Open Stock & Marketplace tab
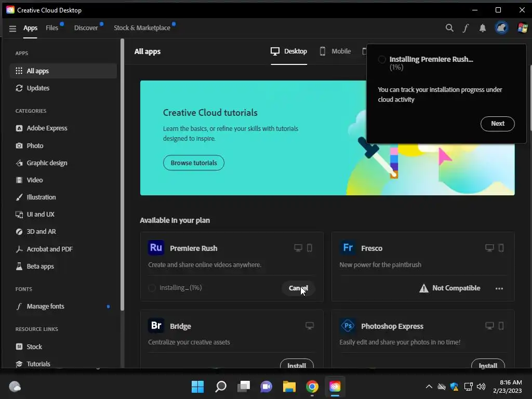Image resolution: width=532 pixels, height=399 pixels. (142, 28)
